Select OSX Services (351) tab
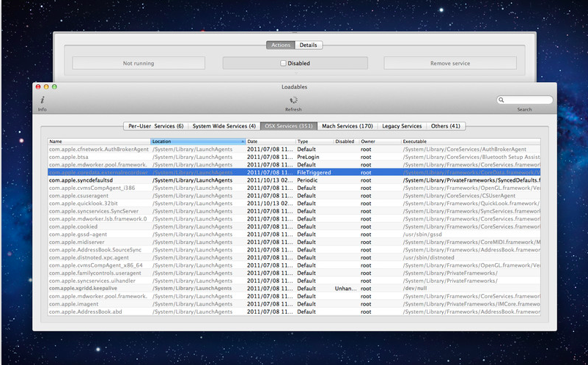This screenshot has width=588, height=365. [x=289, y=126]
